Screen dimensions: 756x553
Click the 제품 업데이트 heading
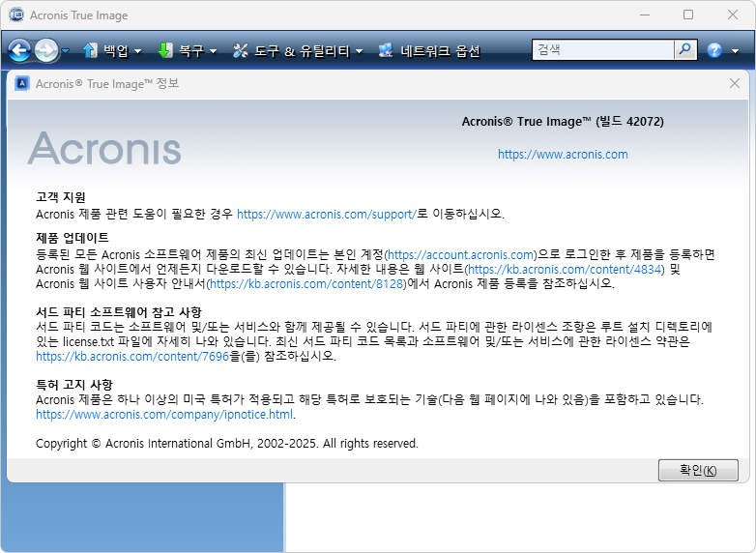point(73,238)
